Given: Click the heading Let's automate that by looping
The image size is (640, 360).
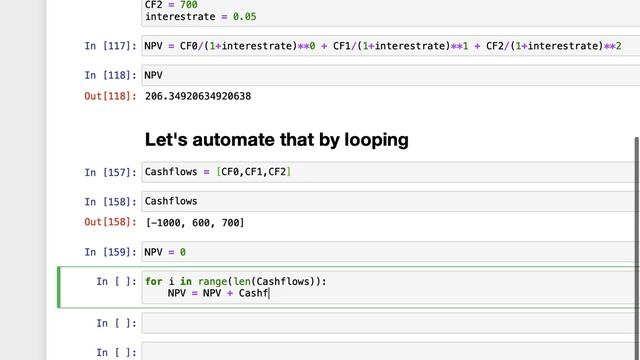Looking at the screenshot, I should [x=276, y=140].
